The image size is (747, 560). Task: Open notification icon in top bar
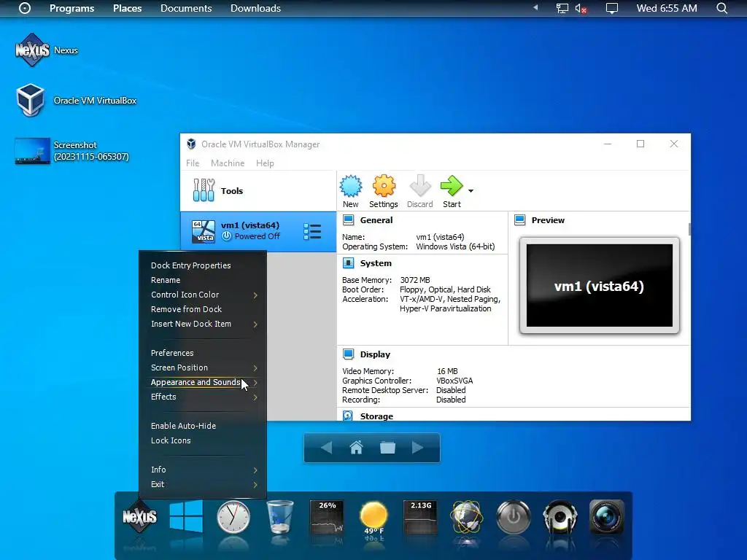(612, 8)
